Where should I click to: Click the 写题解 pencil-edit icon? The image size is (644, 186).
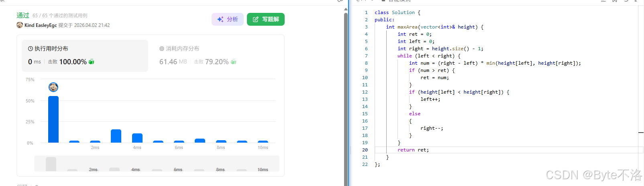256,19
